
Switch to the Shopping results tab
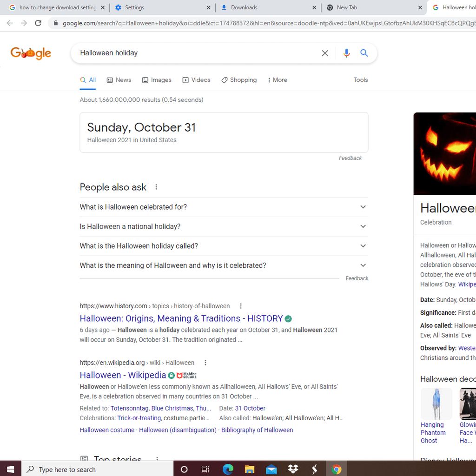coord(239,80)
